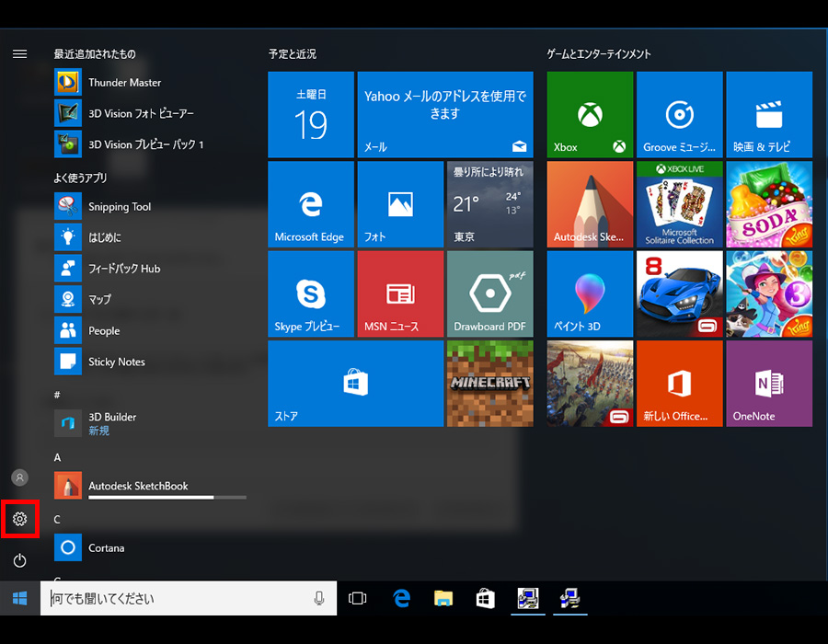Open OneNote tile
828x644 pixels.
point(769,384)
